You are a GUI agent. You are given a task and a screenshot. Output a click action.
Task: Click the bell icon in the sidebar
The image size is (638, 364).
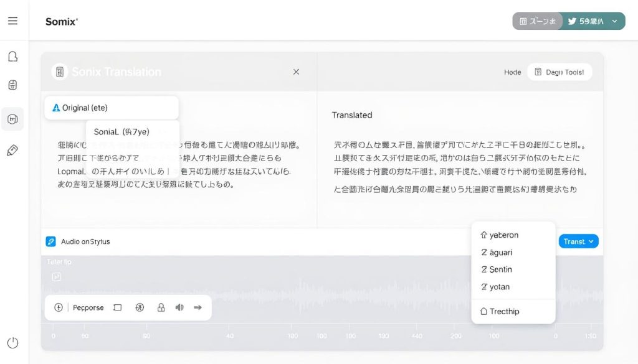[12, 57]
